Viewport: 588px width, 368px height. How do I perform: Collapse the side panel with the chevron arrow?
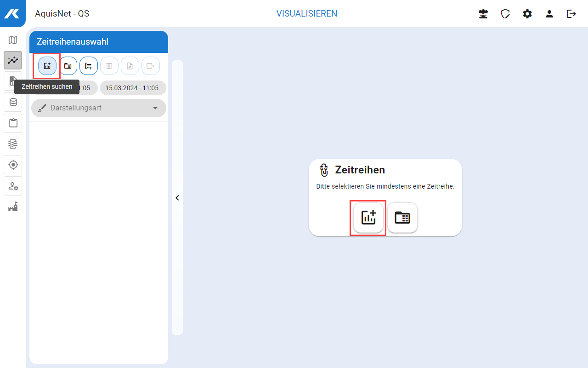(177, 198)
